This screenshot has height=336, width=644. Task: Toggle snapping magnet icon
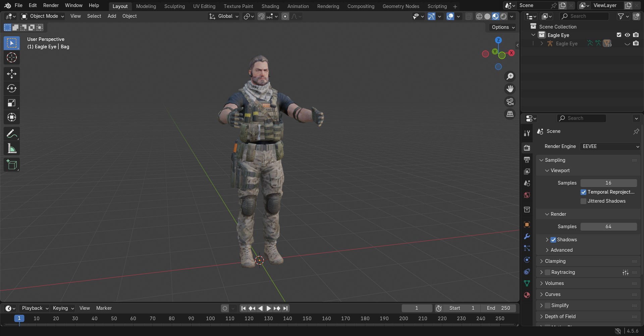tap(261, 16)
